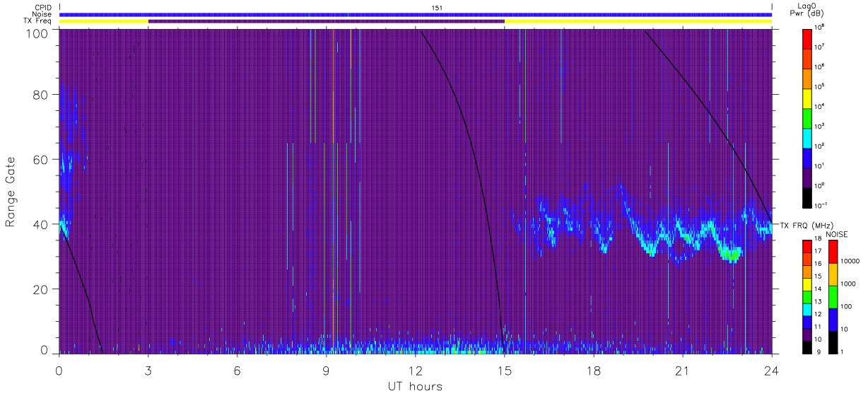This screenshot has height=401, width=868.
Task: Click the 'CPID' row label
Action: (x=42, y=7)
